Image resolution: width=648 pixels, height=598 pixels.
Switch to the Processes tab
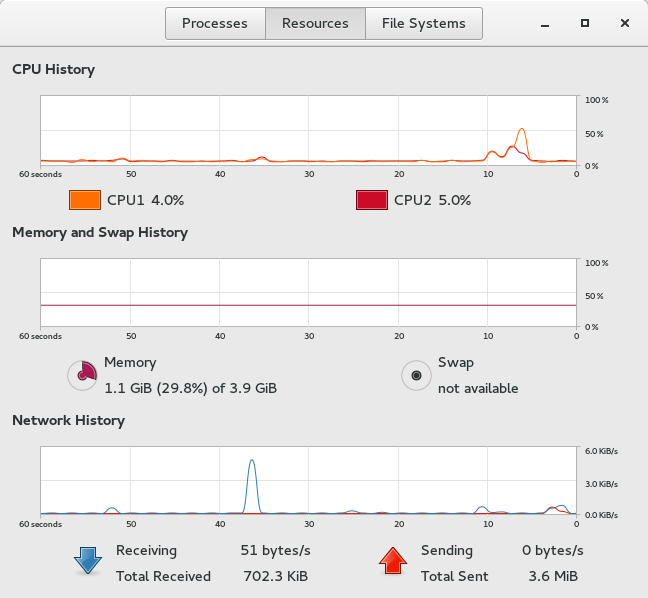[215, 23]
